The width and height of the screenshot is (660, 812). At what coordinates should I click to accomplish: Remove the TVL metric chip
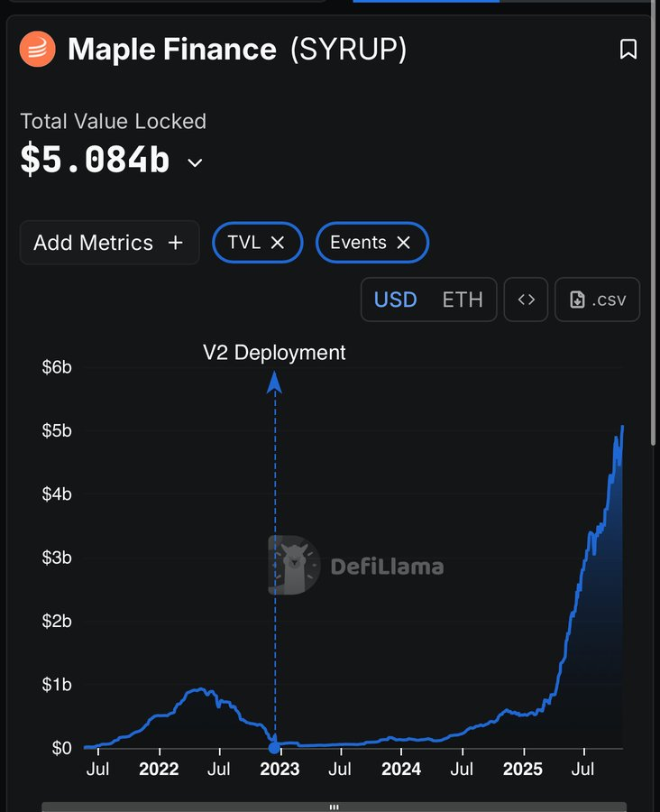point(278,243)
